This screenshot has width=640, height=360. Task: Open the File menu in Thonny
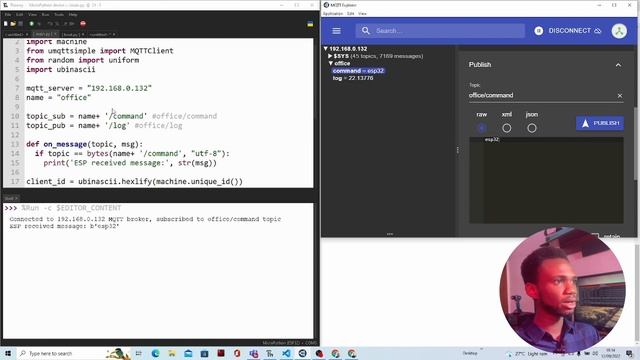click(8, 15)
